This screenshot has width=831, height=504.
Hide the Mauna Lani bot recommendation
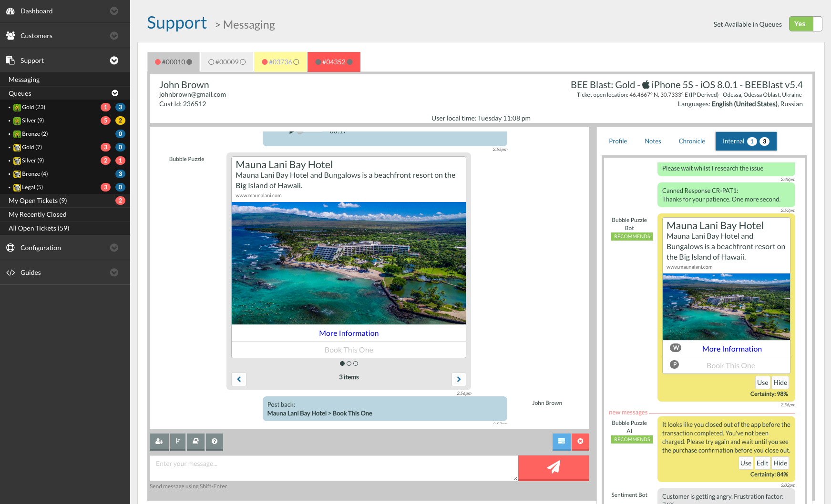(x=780, y=383)
